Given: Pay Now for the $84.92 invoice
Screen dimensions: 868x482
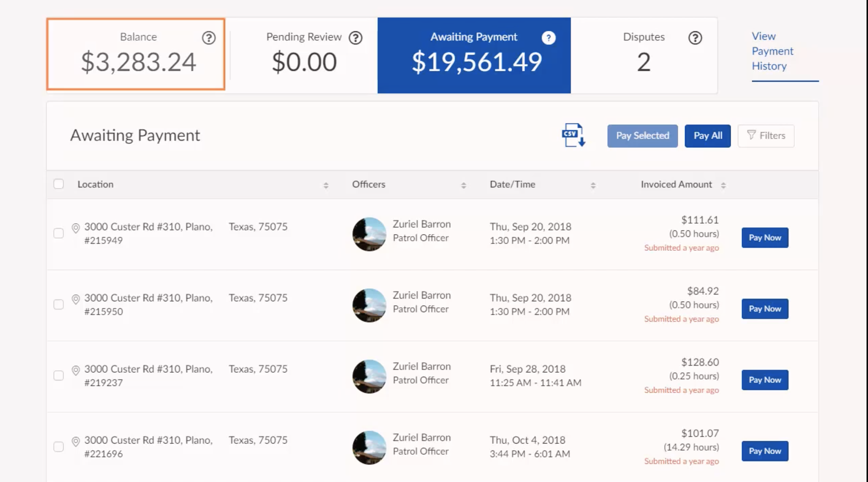Looking at the screenshot, I should [x=765, y=309].
